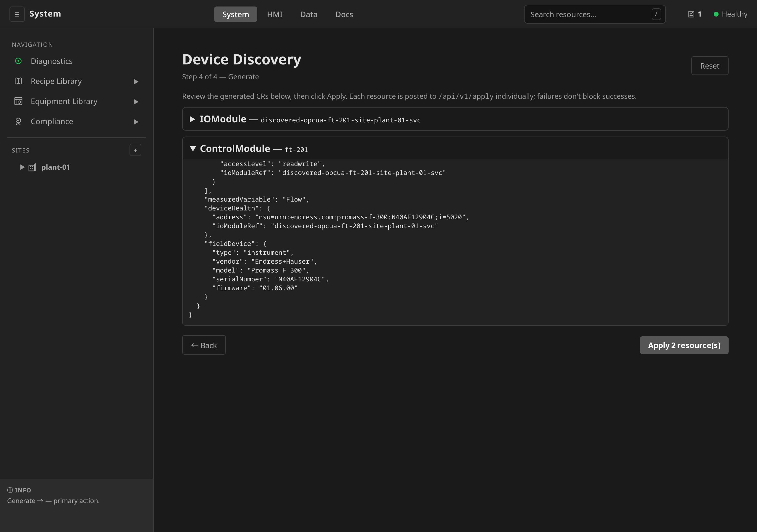Screen dimensions: 757x532
Task: Switch to the System tab
Action: pyautogui.click(x=235, y=14)
